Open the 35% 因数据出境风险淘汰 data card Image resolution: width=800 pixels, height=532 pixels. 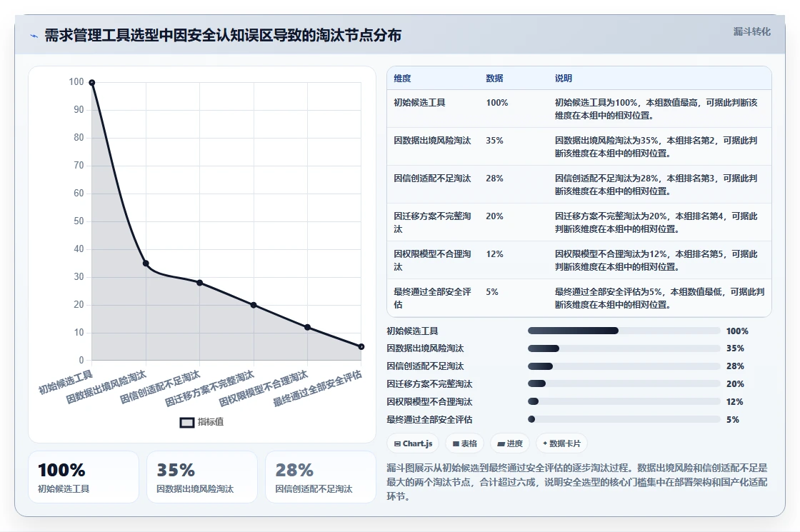pyautogui.click(x=202, y=477)
